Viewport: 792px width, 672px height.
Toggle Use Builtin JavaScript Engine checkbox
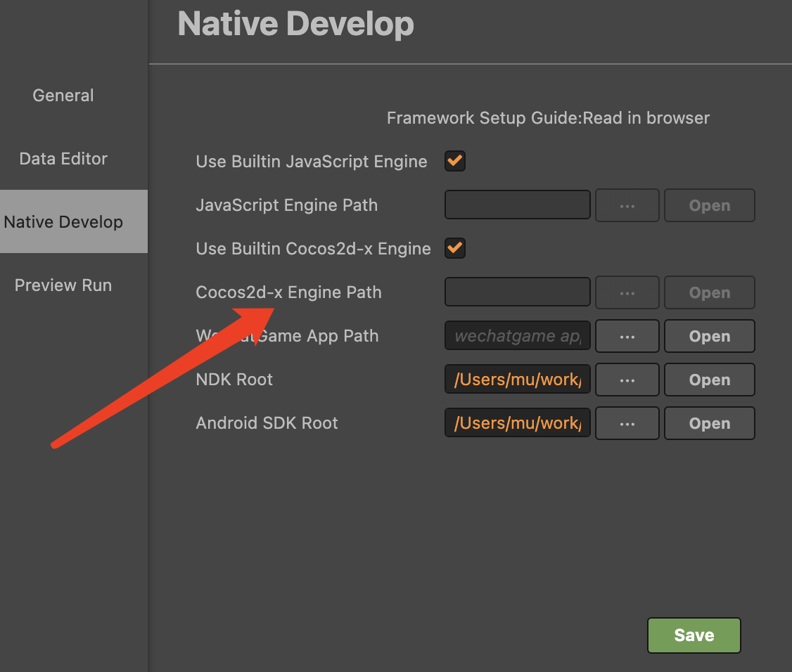(455, 161)
